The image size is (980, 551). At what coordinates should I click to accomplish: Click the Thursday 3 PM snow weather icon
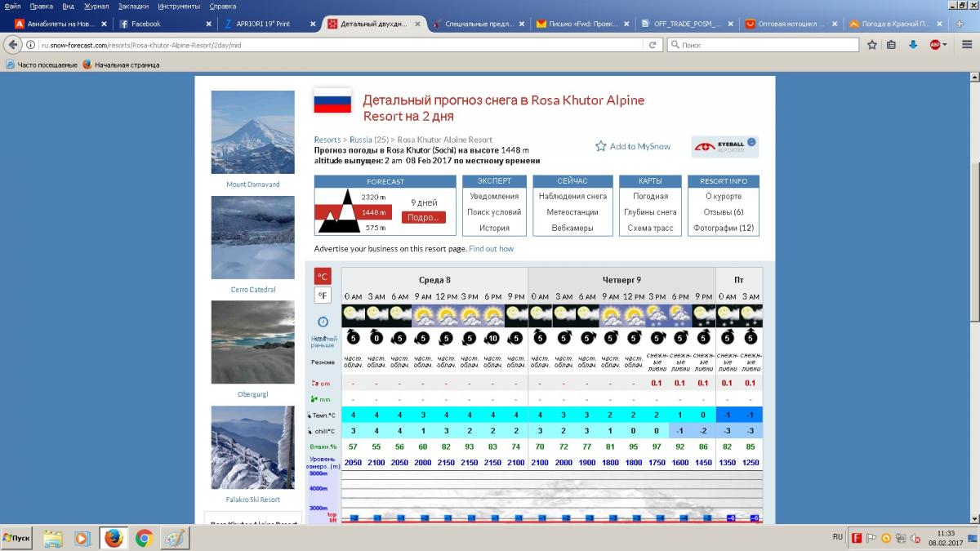[657, 314]
